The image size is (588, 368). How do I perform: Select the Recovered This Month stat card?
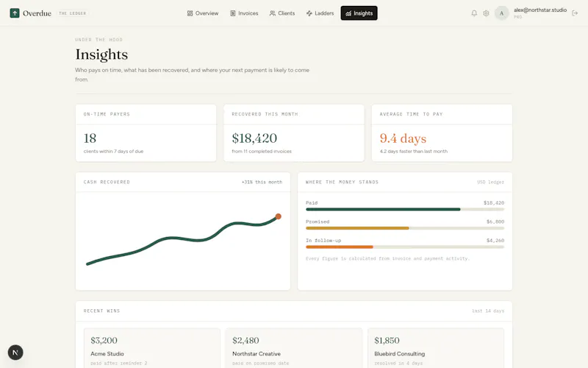coord(293,133)
